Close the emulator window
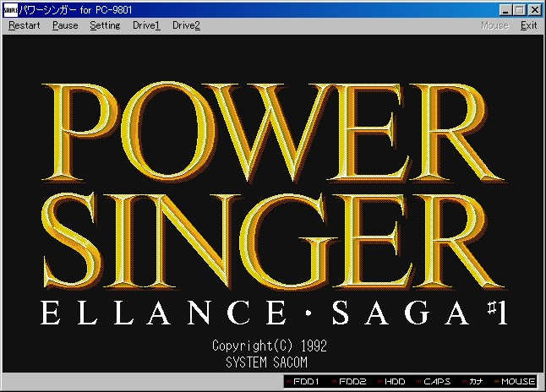Screen dimensions: 546x392 [534, 10]
